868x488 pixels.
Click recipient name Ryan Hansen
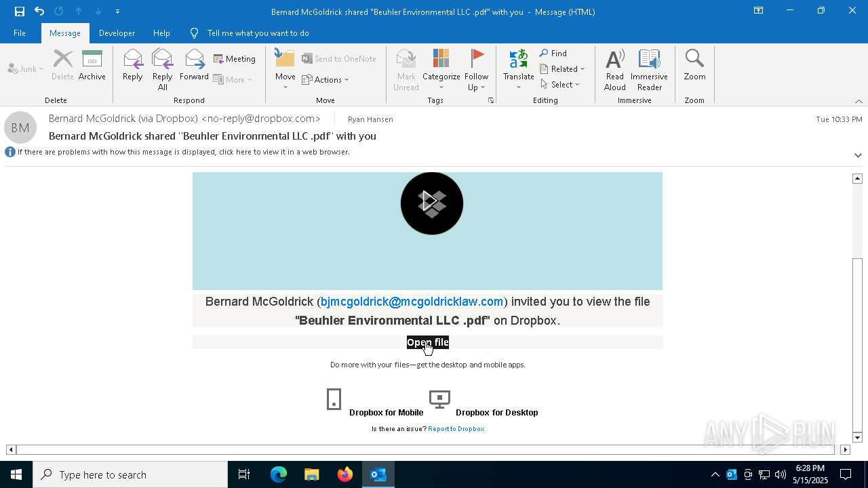(370, 119)
